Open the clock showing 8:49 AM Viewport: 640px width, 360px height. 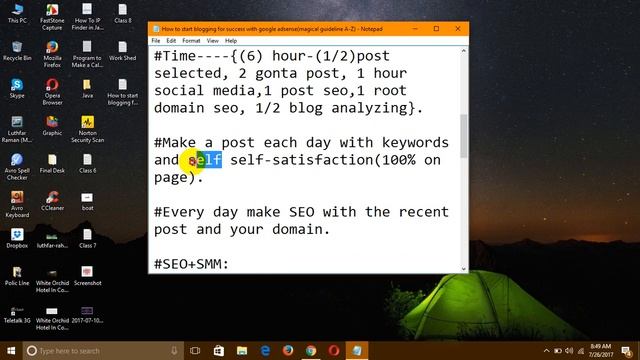[x=601, y=351]
